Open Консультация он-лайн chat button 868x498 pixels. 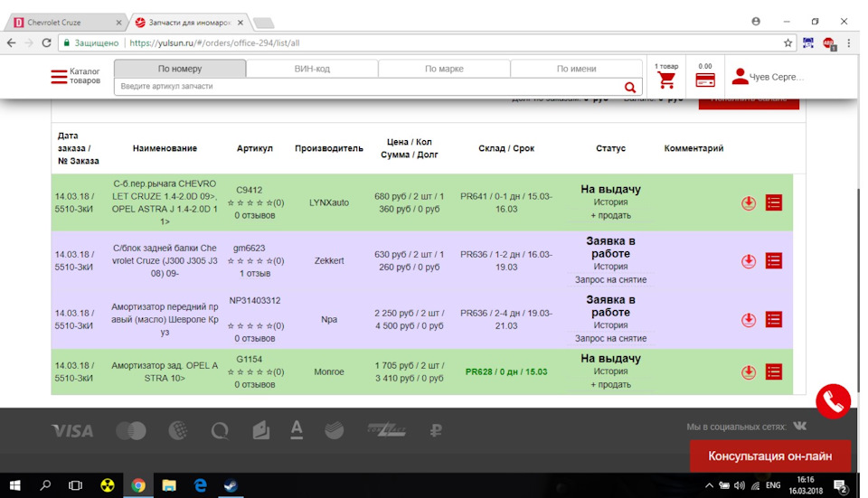[770, 456]
